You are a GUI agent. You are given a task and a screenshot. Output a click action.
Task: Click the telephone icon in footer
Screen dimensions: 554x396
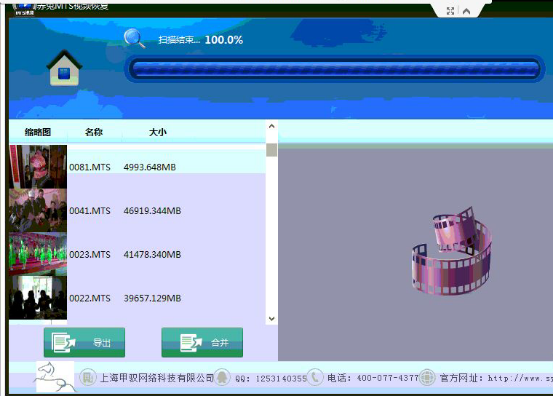315,377
